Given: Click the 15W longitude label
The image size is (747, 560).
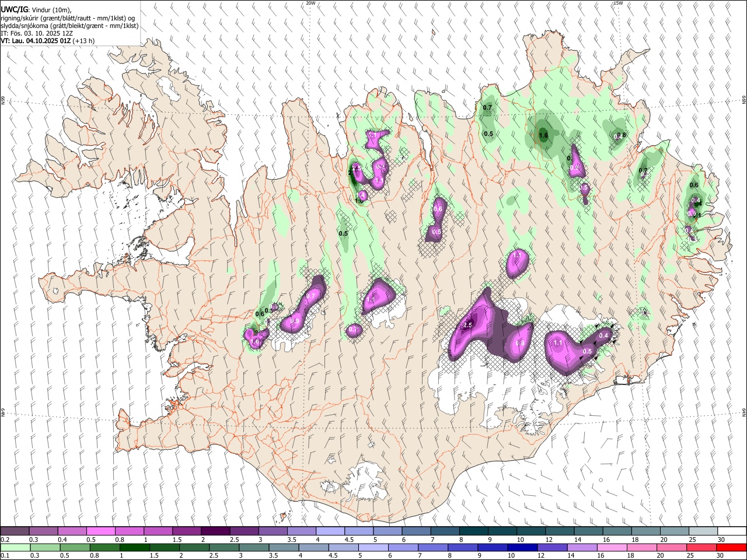Looking at the screenshot, I should tap(618, 3).
